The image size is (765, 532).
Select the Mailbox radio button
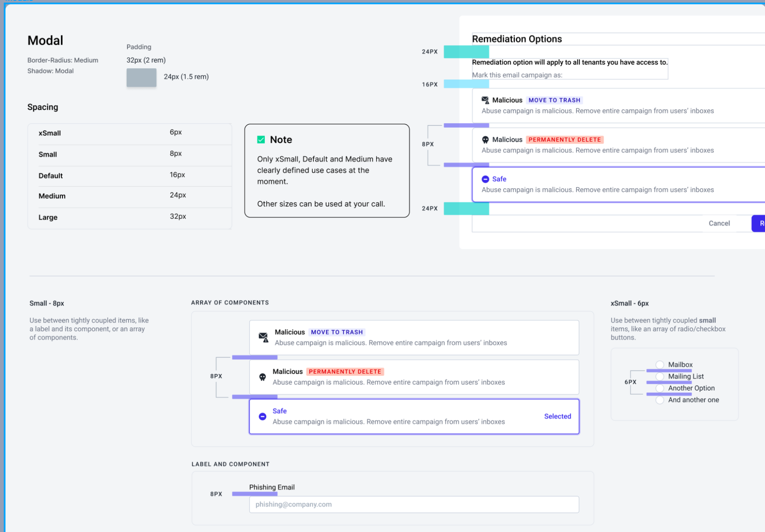(660, 365)
